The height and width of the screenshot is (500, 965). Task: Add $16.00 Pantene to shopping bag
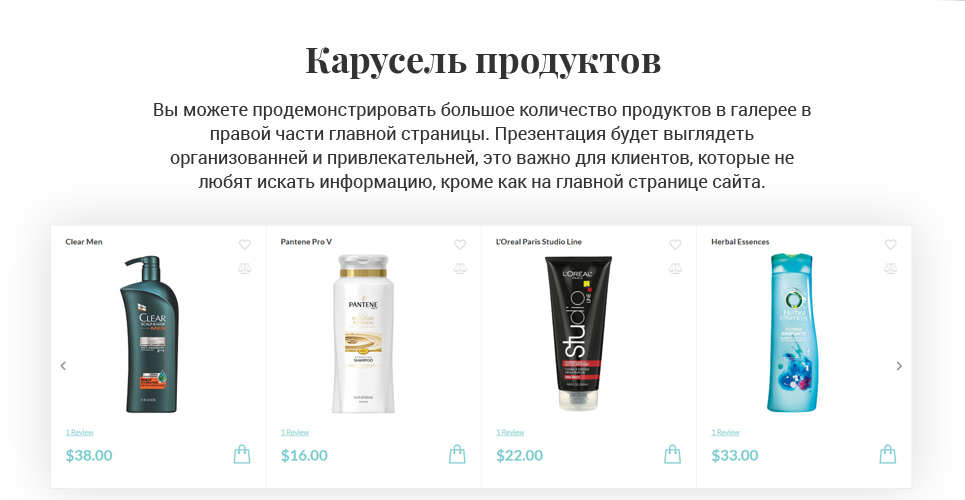coord(457,454)
